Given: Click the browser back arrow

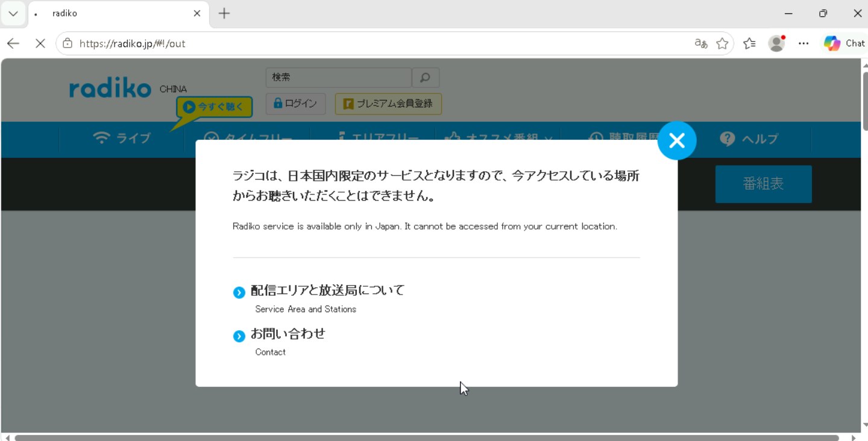Looking at the screenshot, I should pyautogui.click(x=13, y=43).
